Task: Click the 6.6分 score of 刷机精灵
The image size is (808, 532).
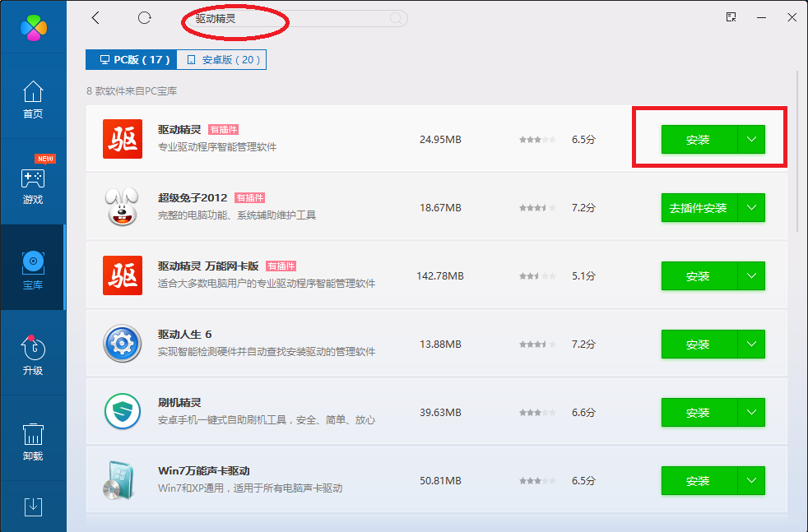Action: pyautogui.click(x=583, y=413)
